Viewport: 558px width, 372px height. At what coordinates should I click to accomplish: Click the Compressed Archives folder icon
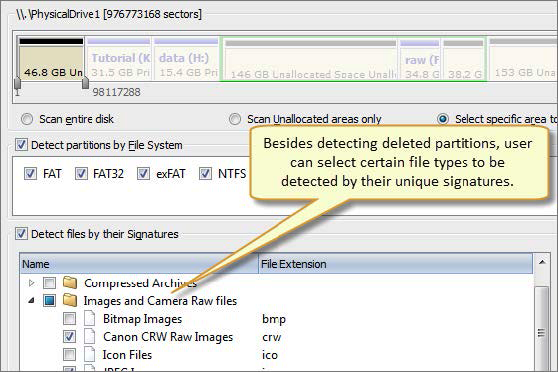pyautogui.click(x=70, y=282)
